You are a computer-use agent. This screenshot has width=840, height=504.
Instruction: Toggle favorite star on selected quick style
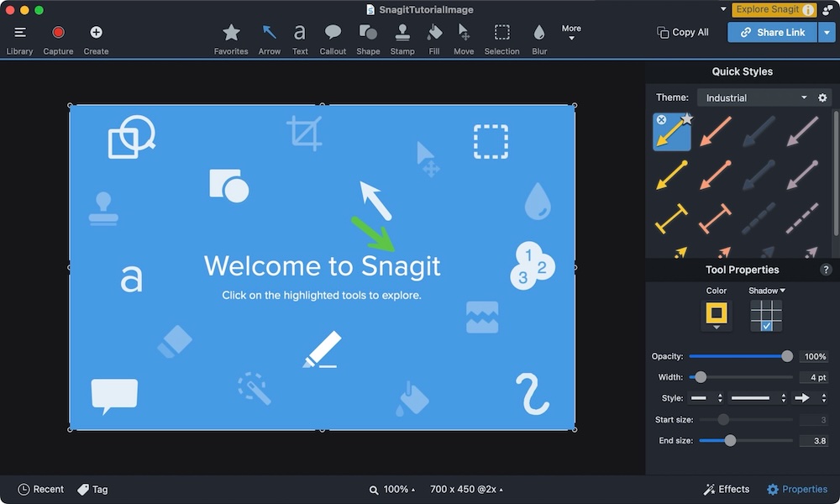coord(687,119)
